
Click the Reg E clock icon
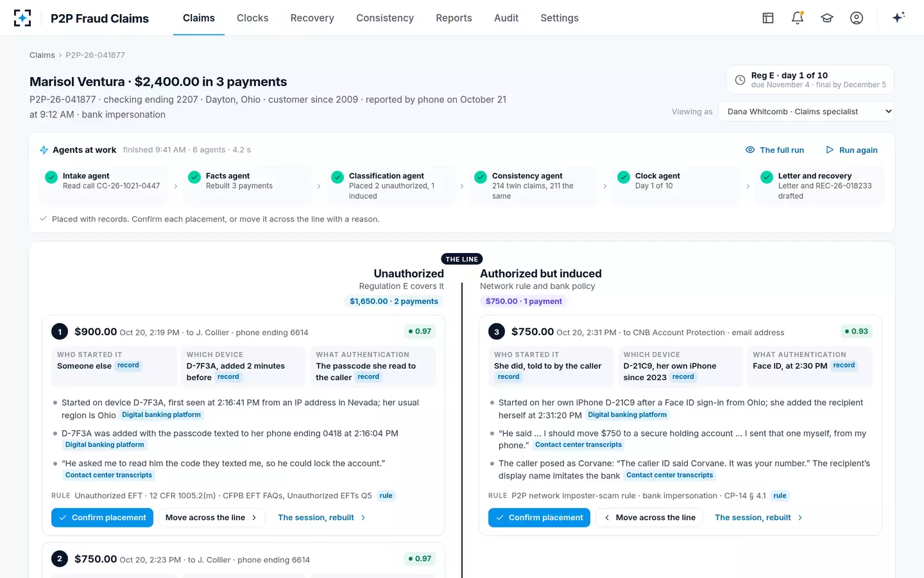coord(740,80)
